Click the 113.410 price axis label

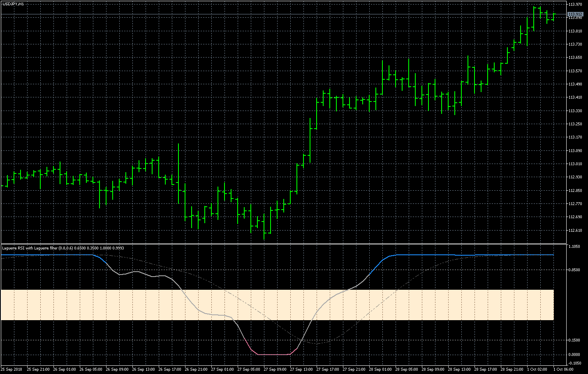pos(575,97)
